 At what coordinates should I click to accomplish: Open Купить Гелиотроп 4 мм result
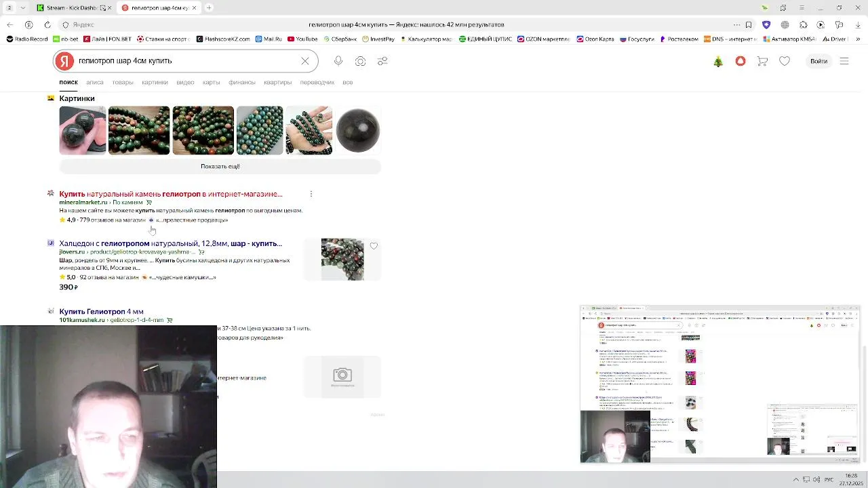click(x=101, y=312)
